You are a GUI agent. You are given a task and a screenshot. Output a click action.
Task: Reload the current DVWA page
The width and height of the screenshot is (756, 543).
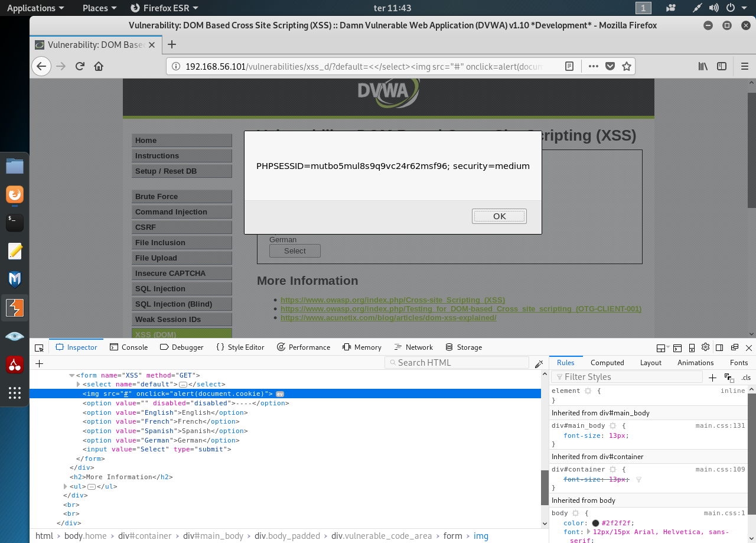coord(80,66)
